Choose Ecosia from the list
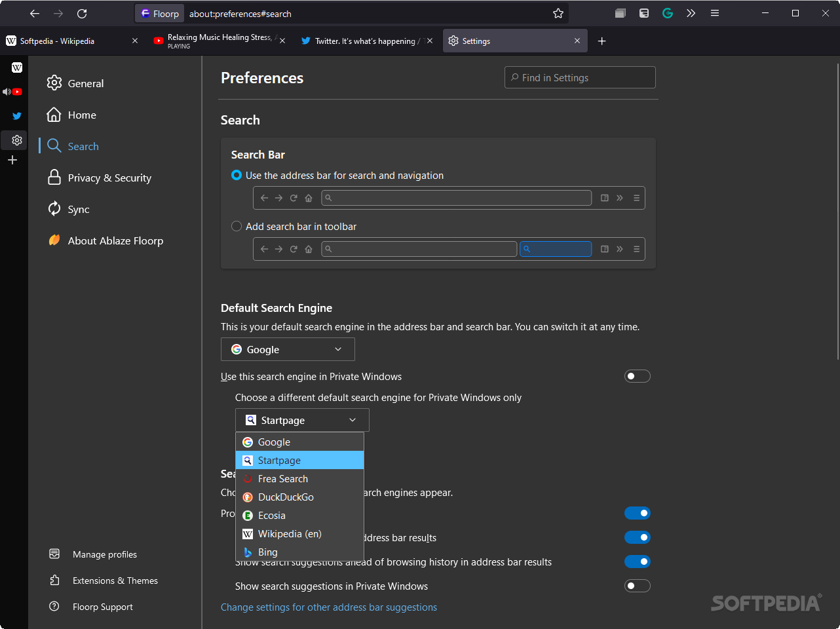 point(299,515)
